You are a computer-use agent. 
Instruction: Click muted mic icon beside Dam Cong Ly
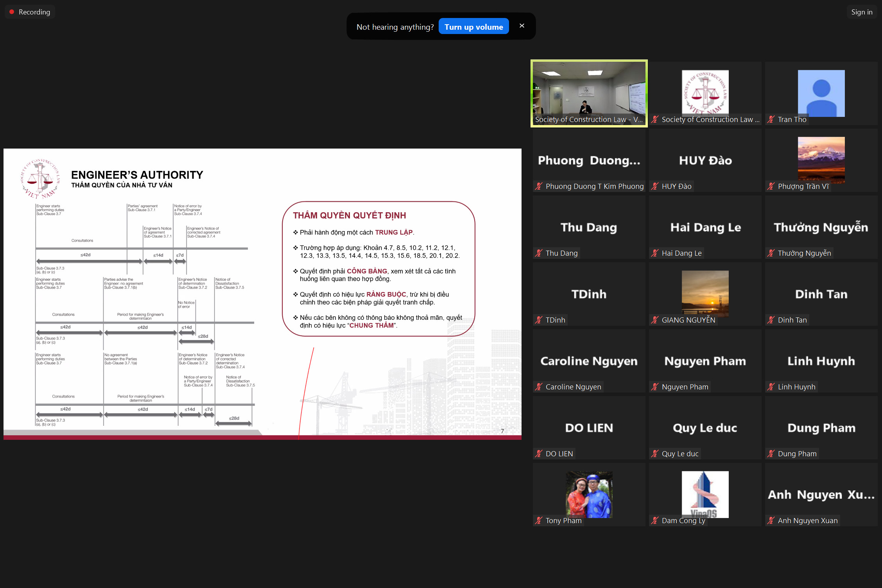click(x=655, y=521)
